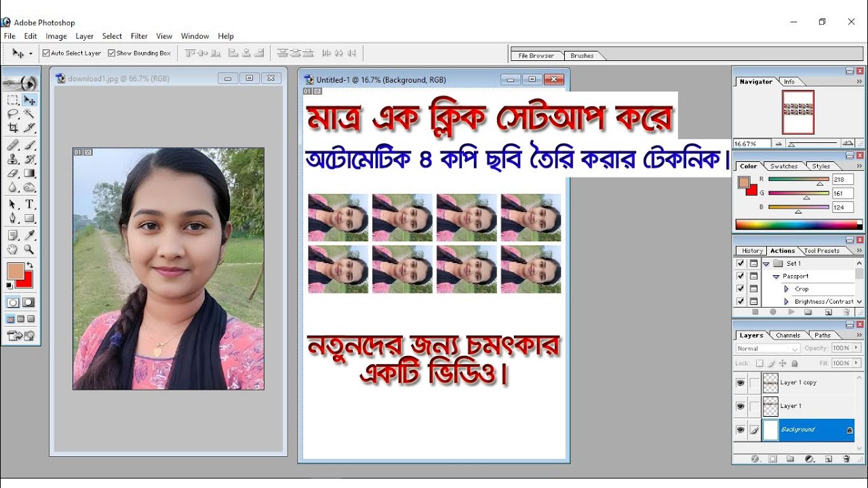This screenshot has width=868, height=488.
Task: Create new layer from Layers panel
Action: point(828,459)
